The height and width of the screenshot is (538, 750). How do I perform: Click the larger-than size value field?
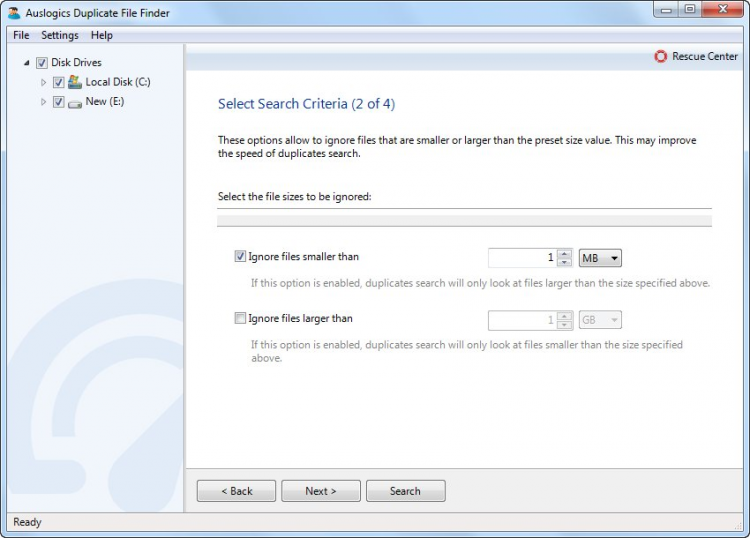(523, 320)
